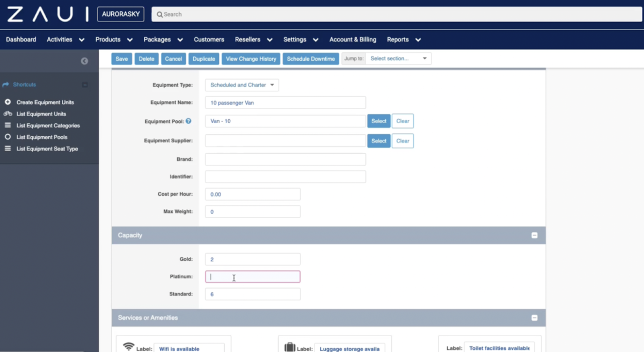Click the Equipment Supplier field
Viewport: 644px width, 352px height.
[286, 141]
